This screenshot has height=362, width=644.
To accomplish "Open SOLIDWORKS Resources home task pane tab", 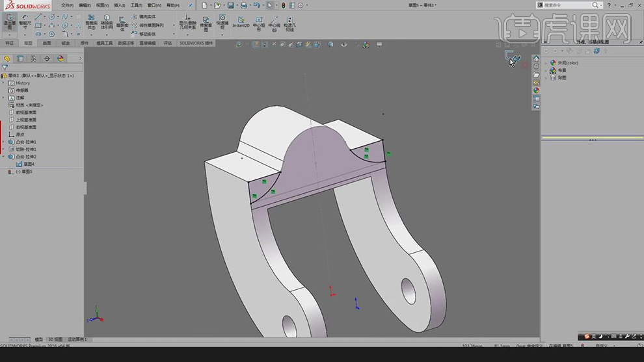I will [537, 58].
